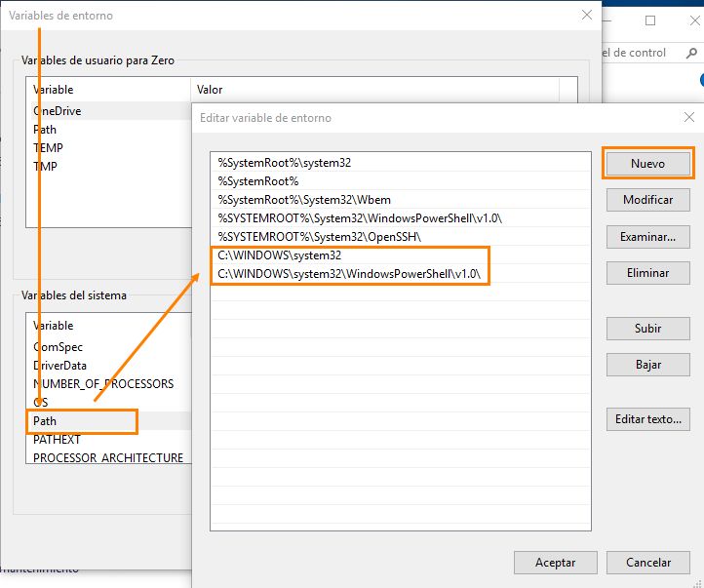The height and width of the screenshot is (588, 704).
Task: Select the C:\WINDOWS\system32 entry
Action: [401, 255]
